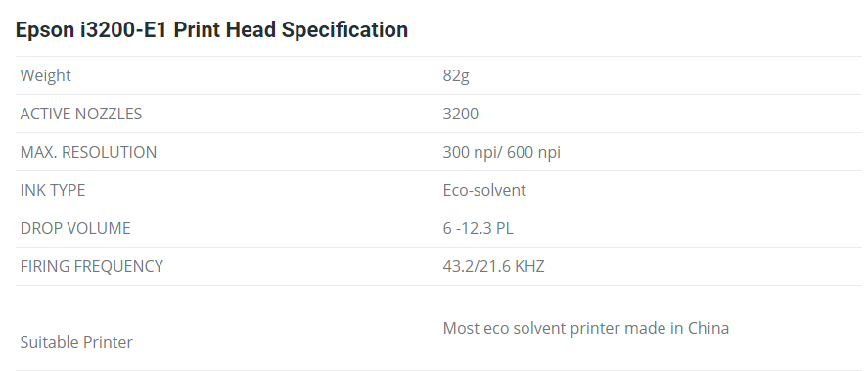
Task: Click the 6 -12.3 PL value
Action: click(479, 228)
